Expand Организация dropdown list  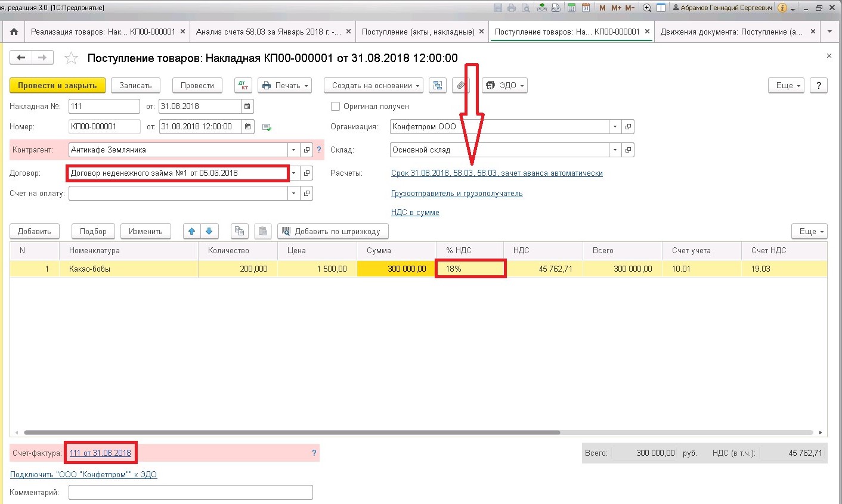(615, 126)
